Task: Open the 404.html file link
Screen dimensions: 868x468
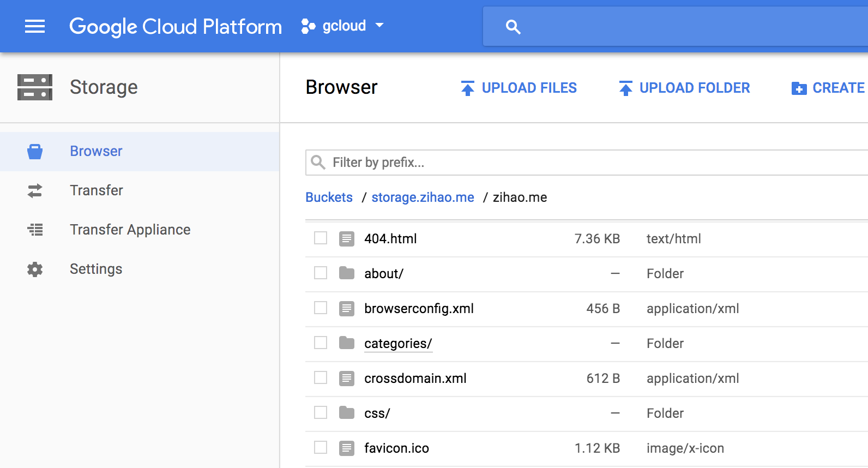Action: [x=390, y=239]
